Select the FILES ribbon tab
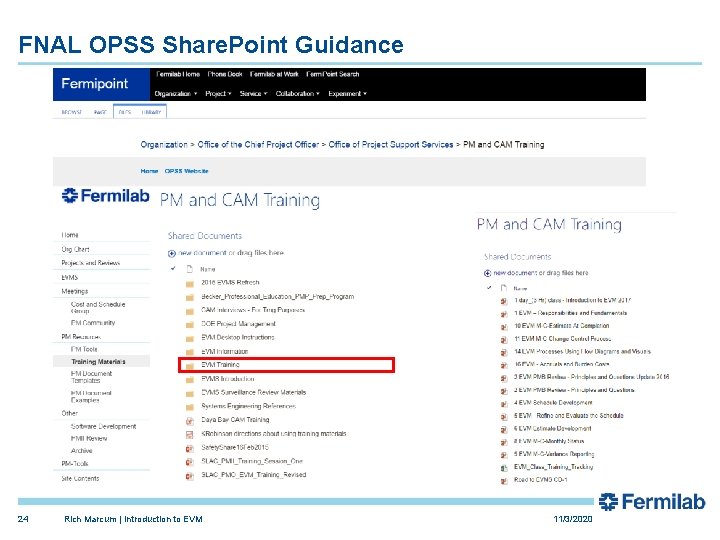720x540 pixels. [x=125, y=112]
